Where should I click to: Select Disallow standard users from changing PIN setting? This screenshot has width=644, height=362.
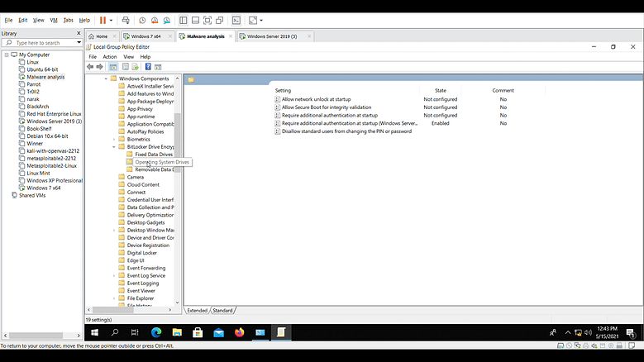346,131
